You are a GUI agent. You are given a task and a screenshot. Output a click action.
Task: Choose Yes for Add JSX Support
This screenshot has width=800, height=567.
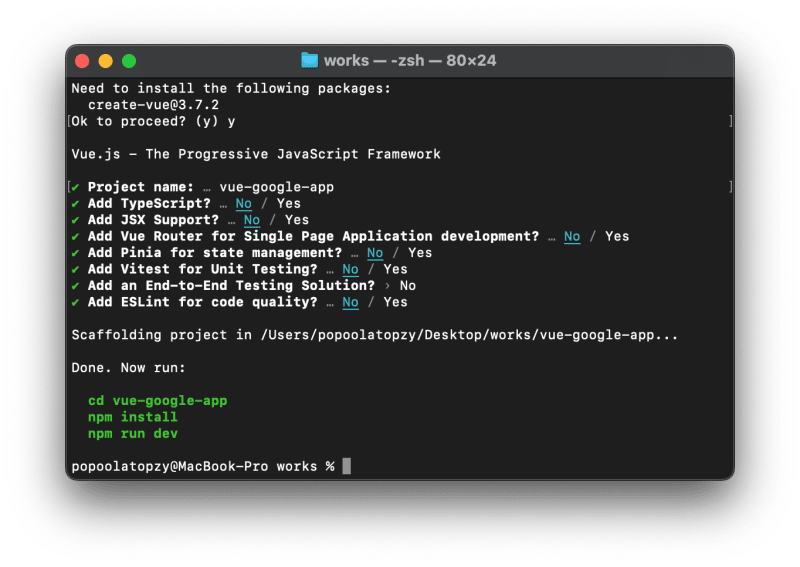[x=297, y=220]
